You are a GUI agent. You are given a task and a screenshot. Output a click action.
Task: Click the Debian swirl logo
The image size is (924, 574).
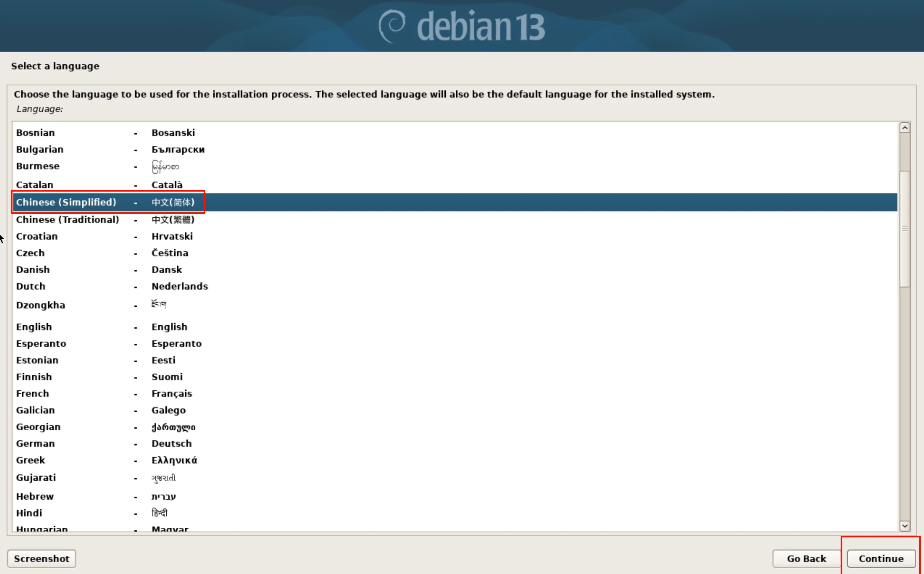point(392,26)
